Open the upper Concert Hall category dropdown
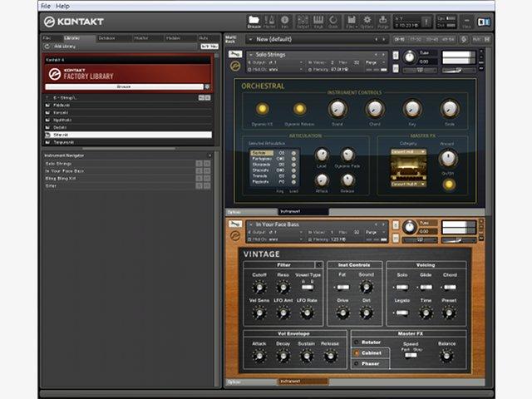This screenshot has height=399, width=532. click(x=408, y=151)
